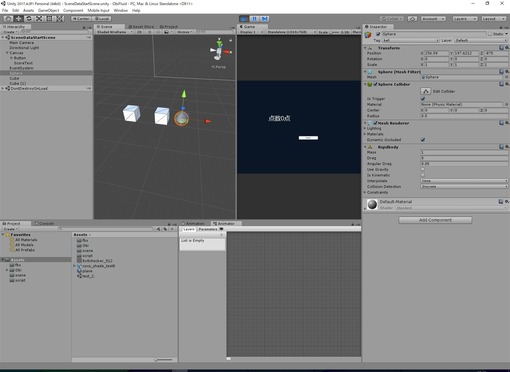Open the Rigidbody component gear menu
The image size is (510, 372).
[x=507, y=147]
